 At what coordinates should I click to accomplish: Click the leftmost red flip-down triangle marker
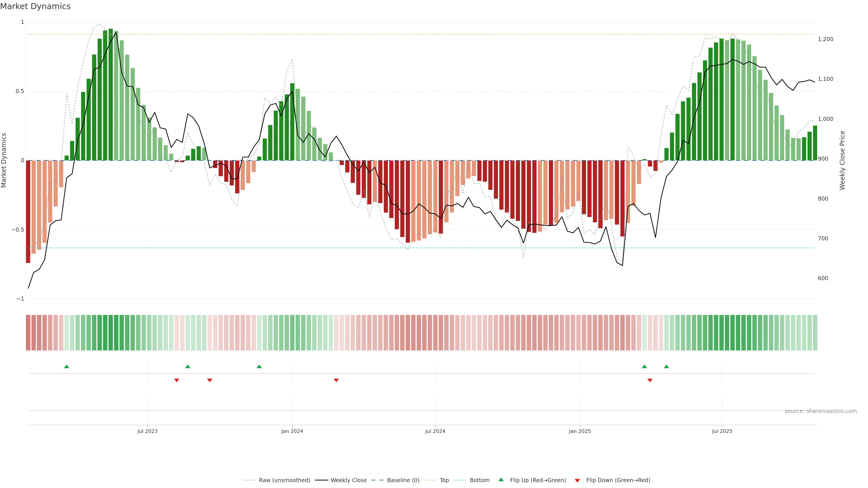click(177, 380)
